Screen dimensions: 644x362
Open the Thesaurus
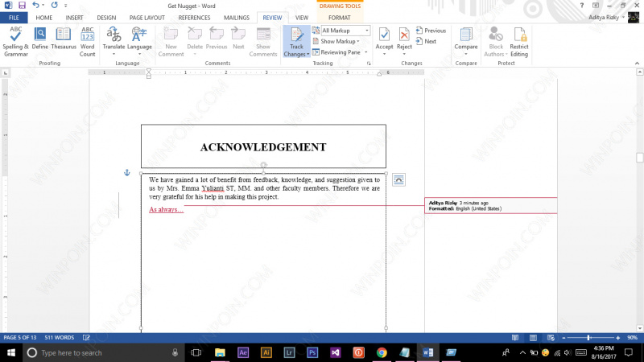coord(64,39)
